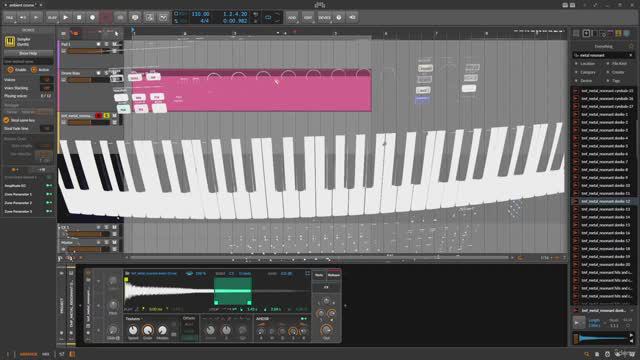This screenshot has height=360, width=640.
Task: Select the Zone Parameter 3 modulation row
Action: pos(28,211)
